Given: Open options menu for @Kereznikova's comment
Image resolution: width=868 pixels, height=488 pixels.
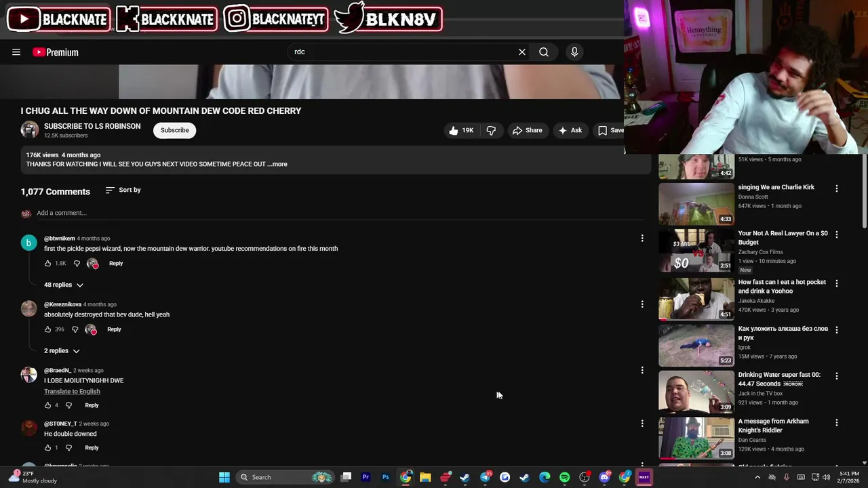Looking at the screenshot, I should (642, 304).
